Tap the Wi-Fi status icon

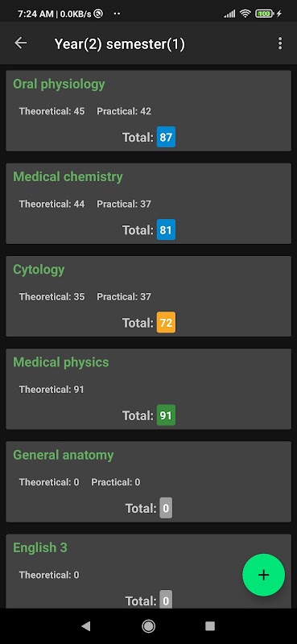(245, 14)
